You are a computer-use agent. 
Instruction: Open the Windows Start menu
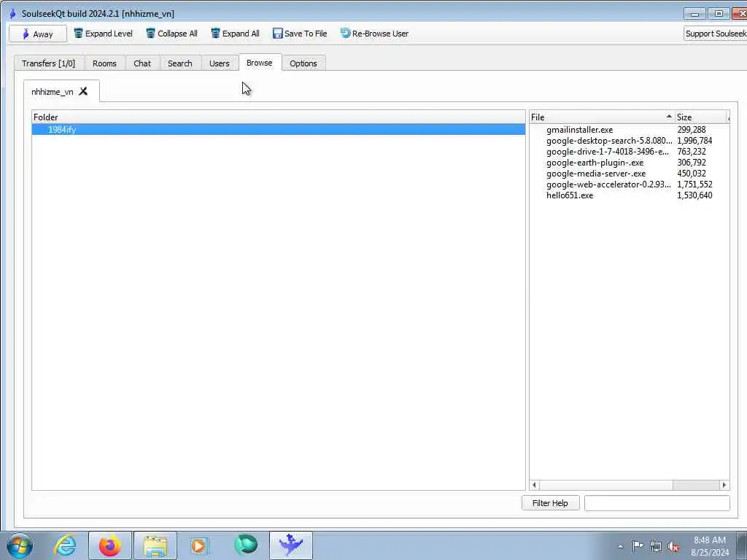point(20,545)
